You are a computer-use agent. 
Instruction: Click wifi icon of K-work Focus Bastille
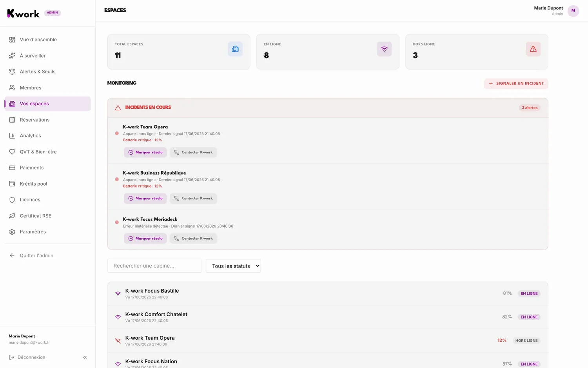click(x=118, y=293)
